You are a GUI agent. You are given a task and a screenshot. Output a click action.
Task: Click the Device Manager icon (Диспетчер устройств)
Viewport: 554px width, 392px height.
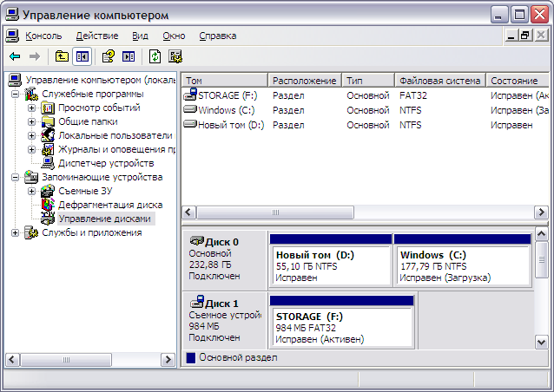coord(48,163)
